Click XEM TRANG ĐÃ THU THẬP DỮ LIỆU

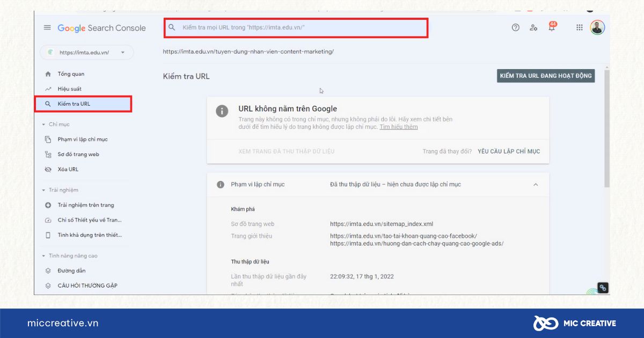pos(286,151)
